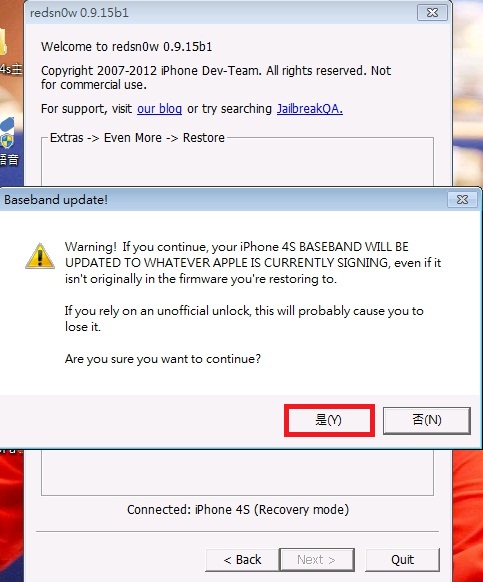The image size is (483, 582).
Task: Click the greyed-out Next > button
Action: pyautogui.click(x=317, y=559)
